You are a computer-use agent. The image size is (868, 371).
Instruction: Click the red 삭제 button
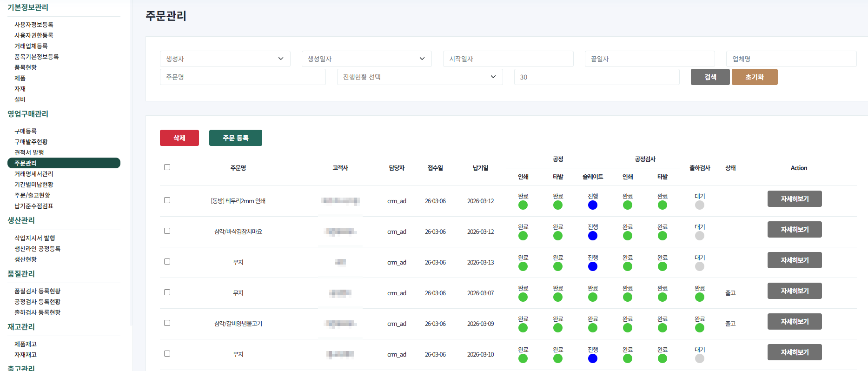(x=179, y=138)
